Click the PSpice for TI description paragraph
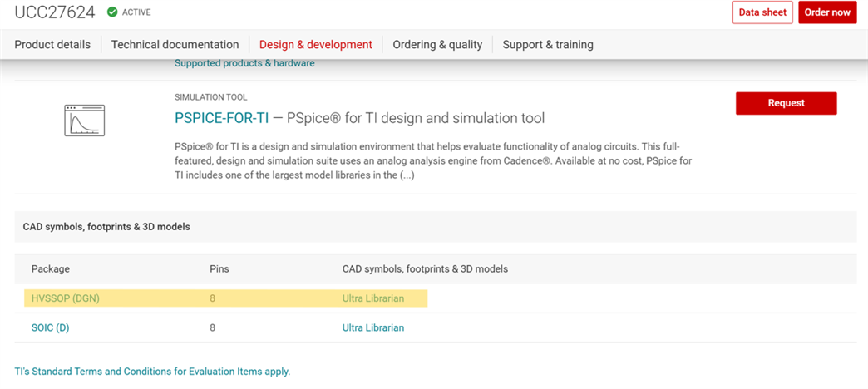Screen dimensions: 868x389 433,161
